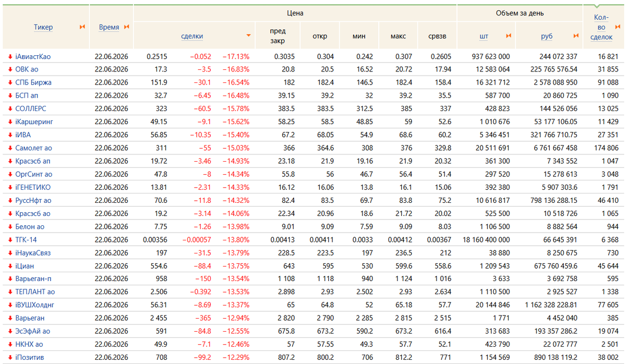Screen dimensions: 626x364
Task: Click the red down arrow beside iПозитив
Action: point(9,357)
